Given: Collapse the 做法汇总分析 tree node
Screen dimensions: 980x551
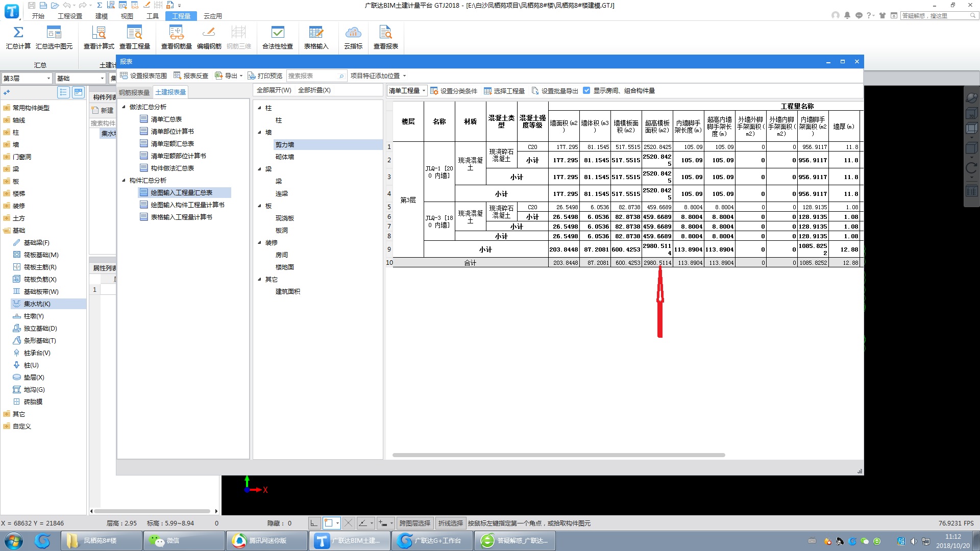Looking at the screenshot, I should (x=124, y=107).
